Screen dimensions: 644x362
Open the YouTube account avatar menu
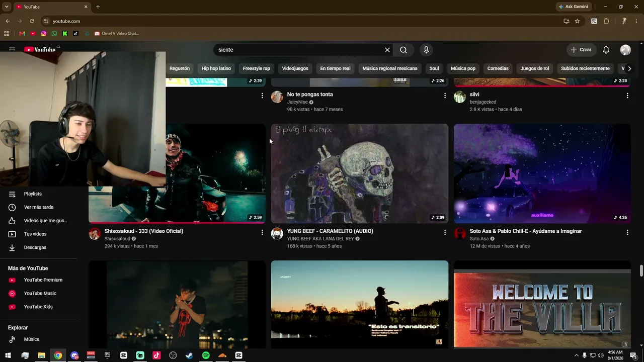tap(625, 50)
